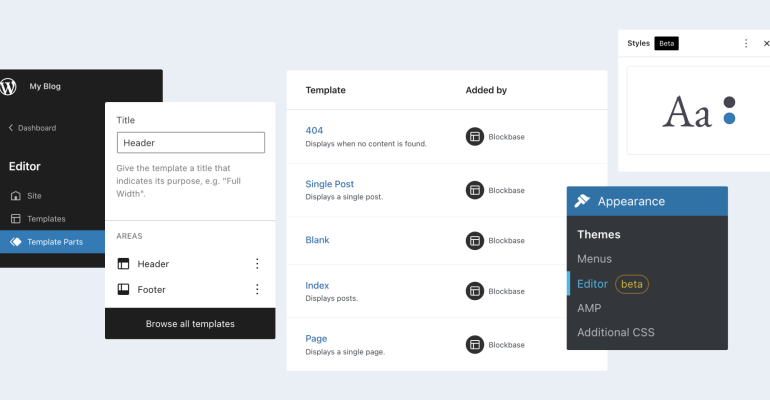The width and height of the screenshot is (770, 400).
Task: Open the Header area options menu
Action: point(257,264)
